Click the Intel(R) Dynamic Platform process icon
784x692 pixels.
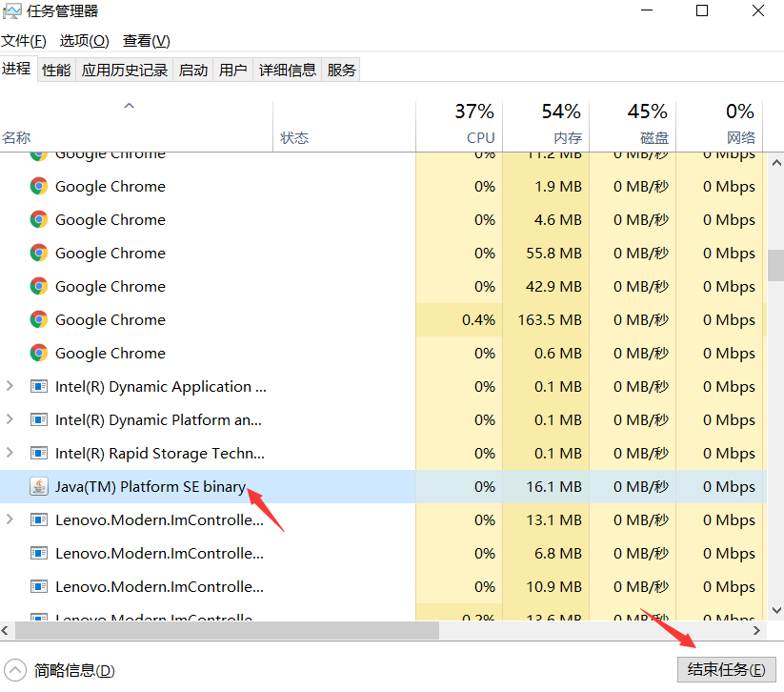tap(39, 419)
